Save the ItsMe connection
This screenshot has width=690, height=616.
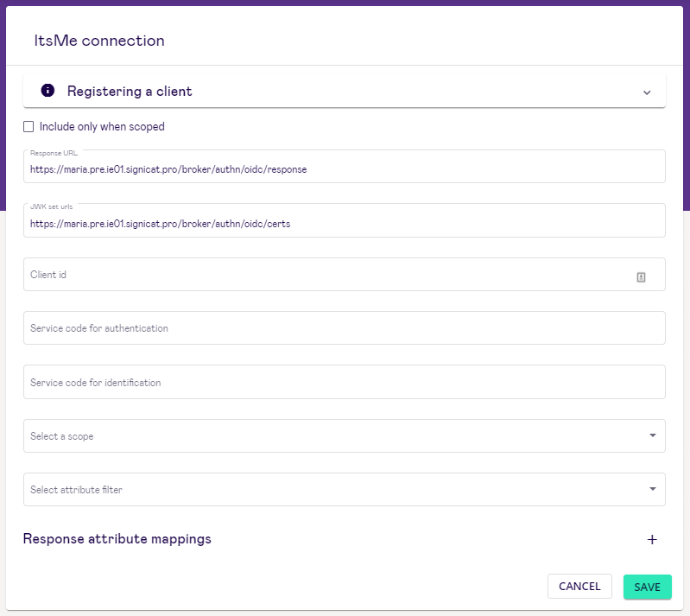click(x=648, y=587)
